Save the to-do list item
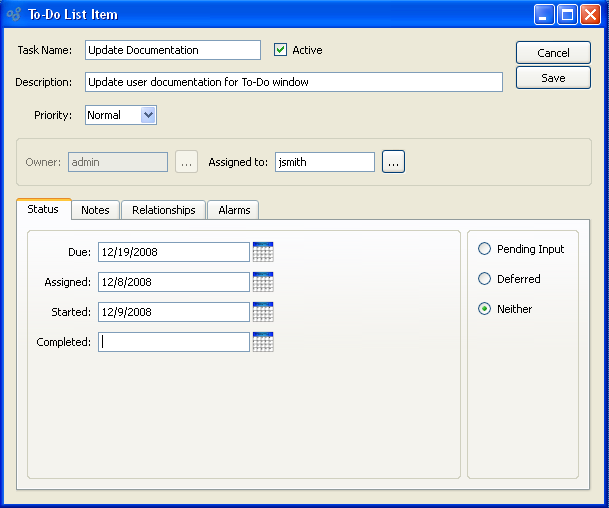 pos(553,78)
